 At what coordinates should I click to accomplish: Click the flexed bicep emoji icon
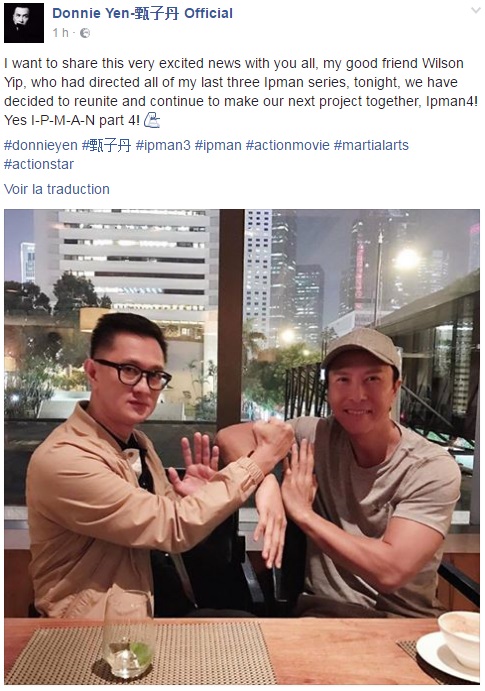coord(152,120)
